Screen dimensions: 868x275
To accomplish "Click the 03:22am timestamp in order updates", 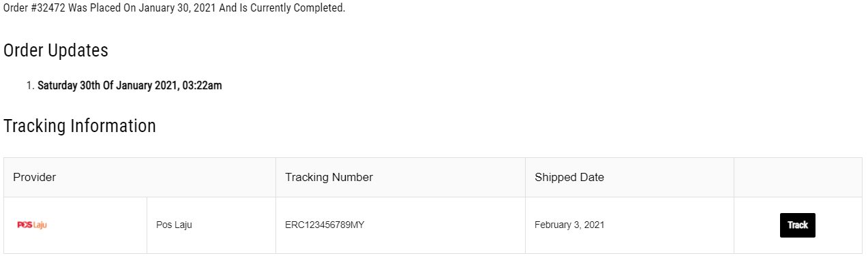I will click(x=203, y=86).
